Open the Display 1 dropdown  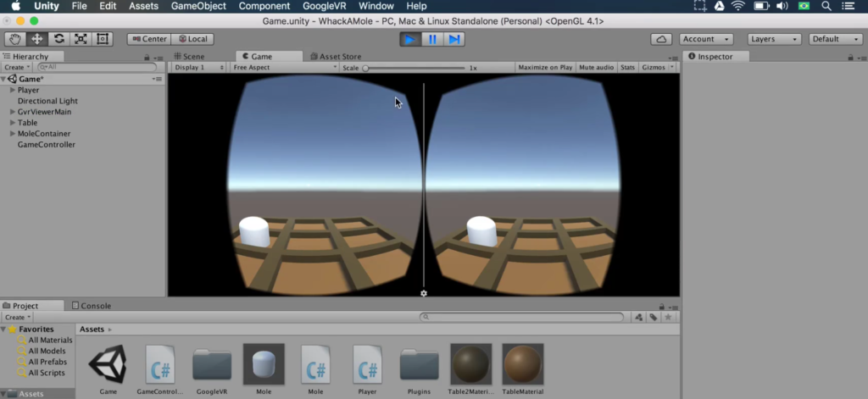click(199, 68)
